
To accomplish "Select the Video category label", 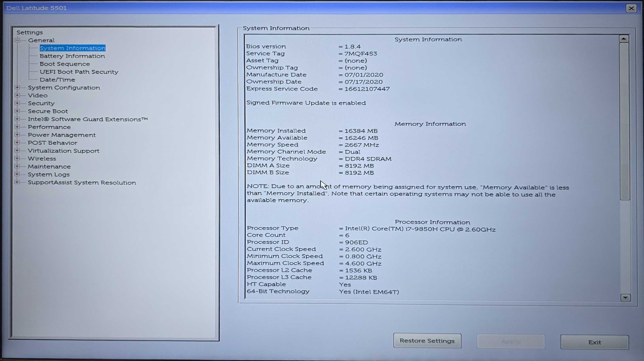I will click(x=38, y=95).
